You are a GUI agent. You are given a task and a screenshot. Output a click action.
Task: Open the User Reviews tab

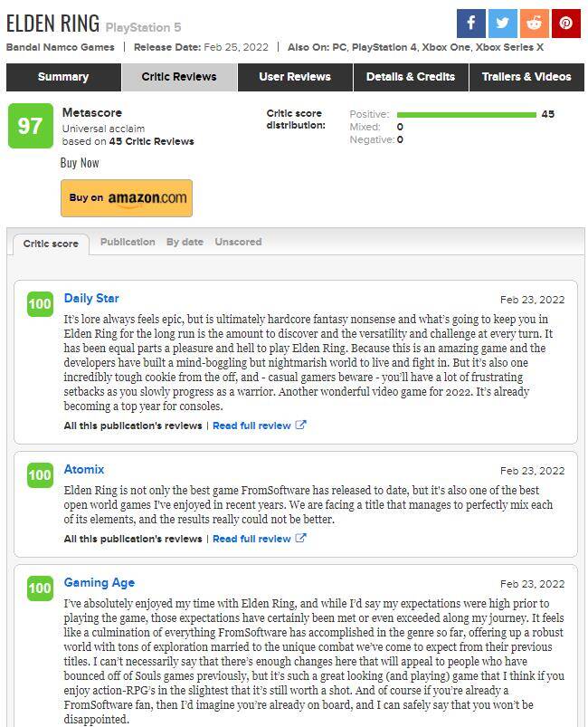(295, 77)
